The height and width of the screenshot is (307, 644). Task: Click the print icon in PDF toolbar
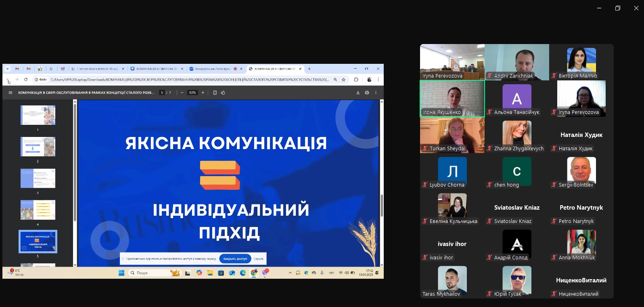click(x=367, y=93)
